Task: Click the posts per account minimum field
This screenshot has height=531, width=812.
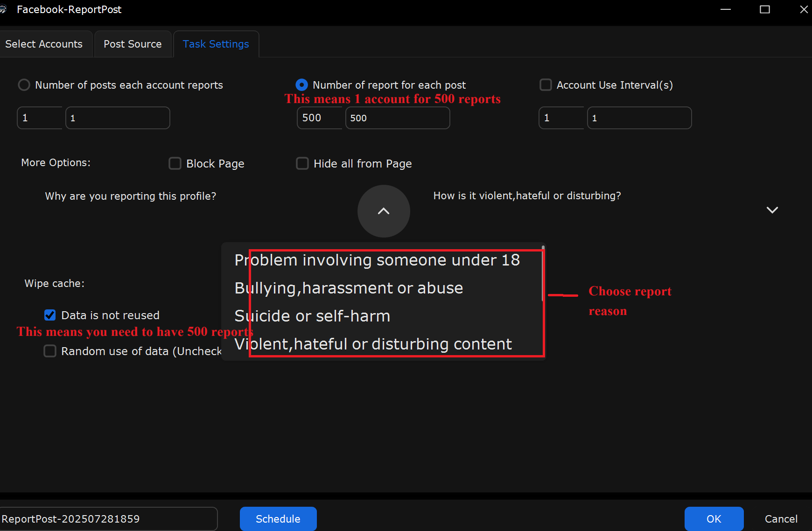Action: tap(40, 118)
